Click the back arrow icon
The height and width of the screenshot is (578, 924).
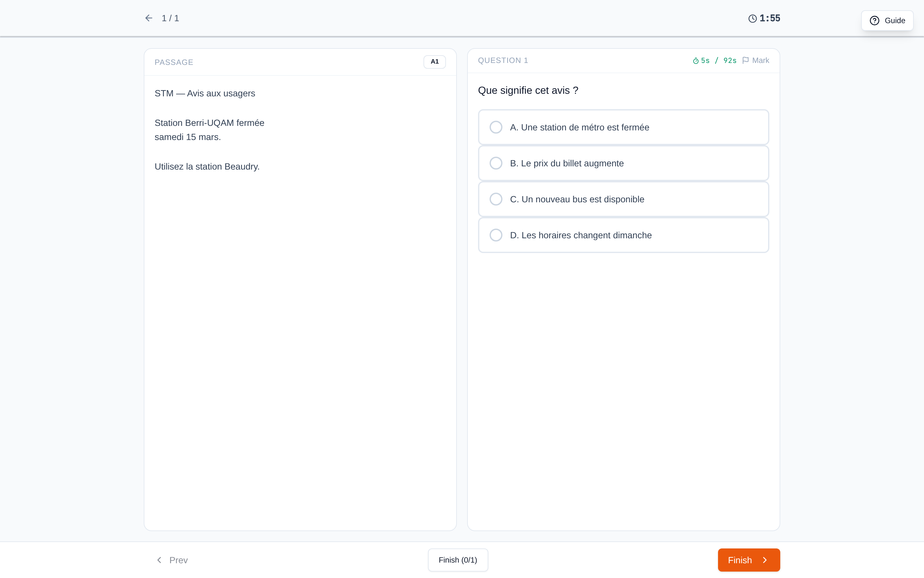149,18
